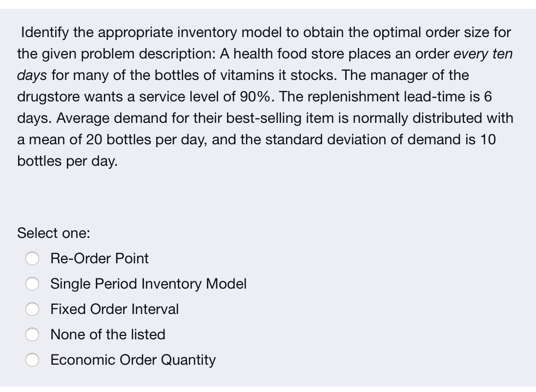Click the radio beside Single Period Inventory Model
The height and width of the screenshot is (392, 536).
32,284
